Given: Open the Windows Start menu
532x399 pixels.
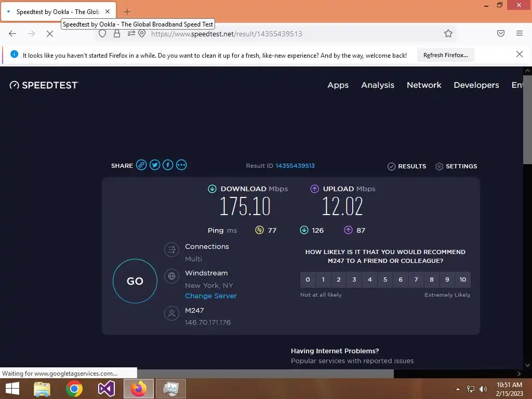Looking at the screenshot, I should coord(12,389).
